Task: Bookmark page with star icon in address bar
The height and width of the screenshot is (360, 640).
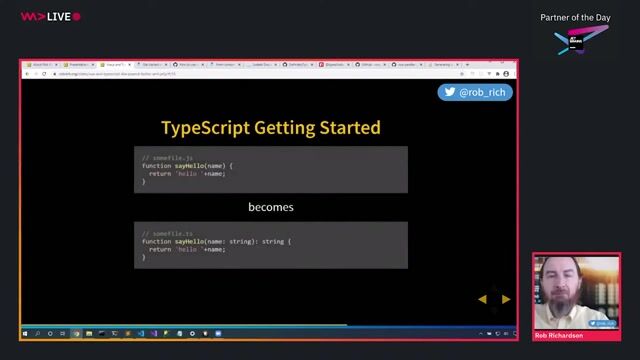Action: click(462, 74)
